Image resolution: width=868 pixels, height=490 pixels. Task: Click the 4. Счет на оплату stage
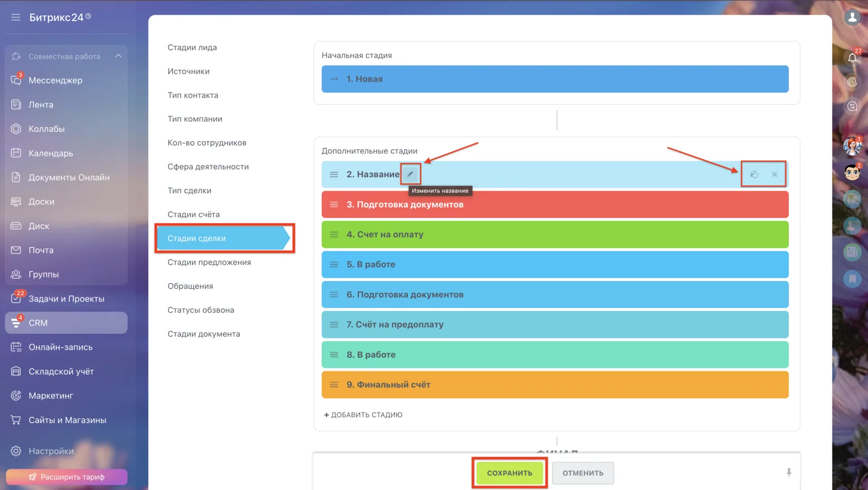[x=555, y=234]
